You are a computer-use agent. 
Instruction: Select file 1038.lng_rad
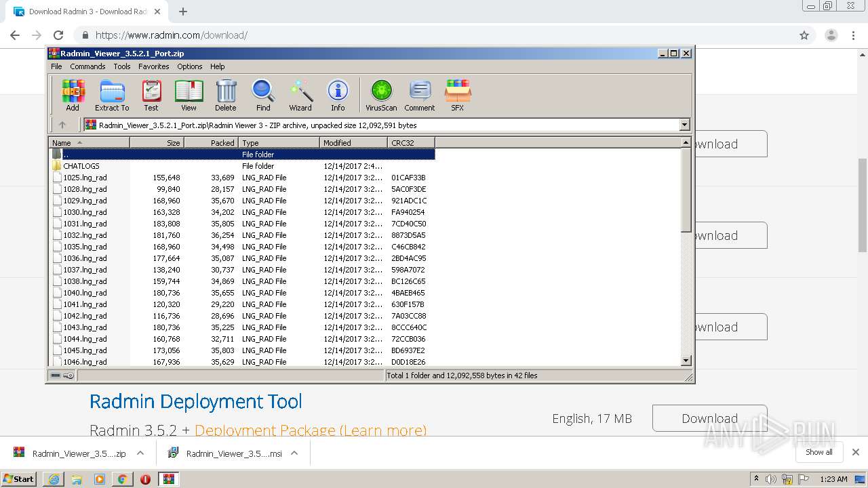click(x=241, y=281)
